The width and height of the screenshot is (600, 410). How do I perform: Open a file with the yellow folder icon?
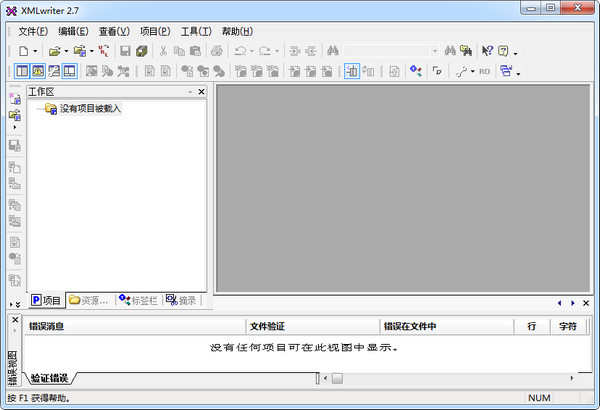(x=55, y=51)
